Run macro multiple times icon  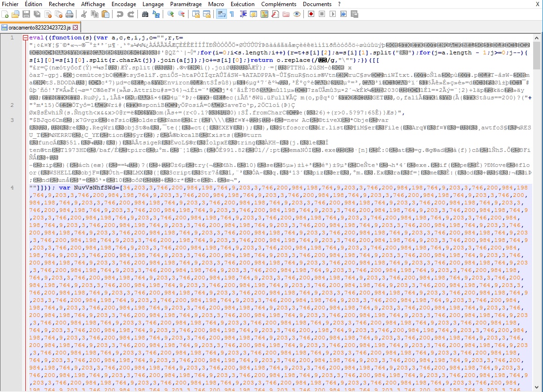(x=343, y=14)
